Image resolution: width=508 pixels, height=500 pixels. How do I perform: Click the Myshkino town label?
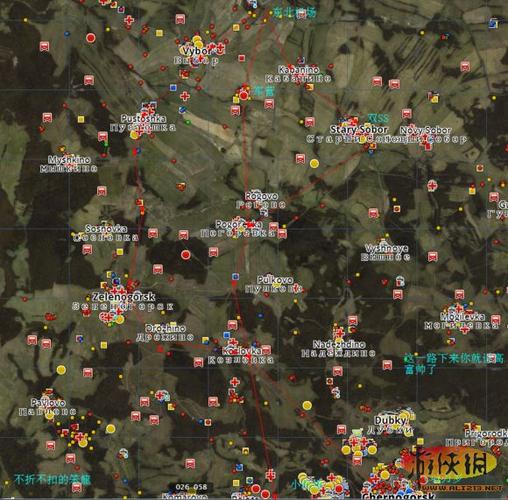[x=69, y=160]
